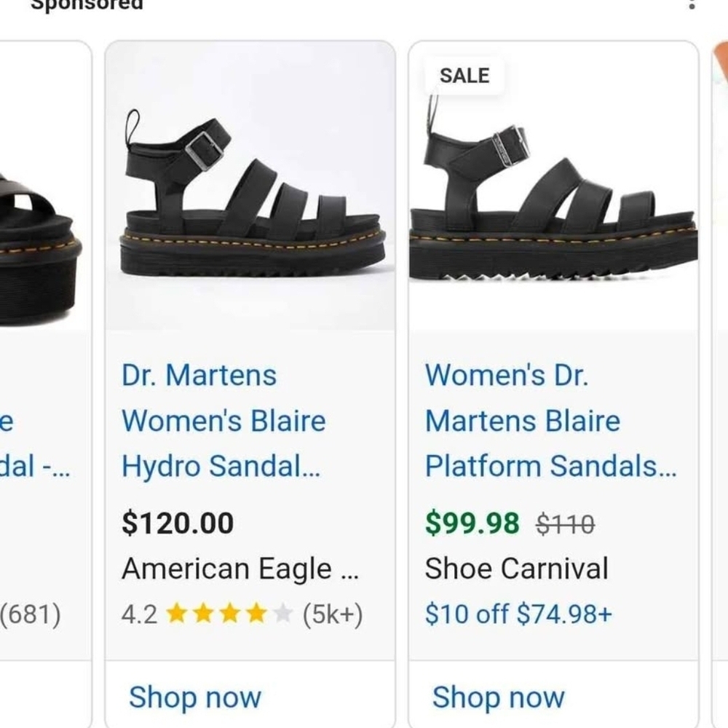Image resolution: width=728 pixels, height=728 pixels.
Task: Click Shop now under the Shoe Carnival listing
Action: point(499,697)
